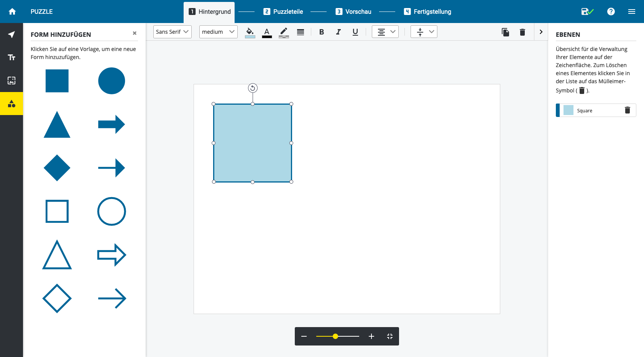
Task: Click the home icon in the top bar
Action: click(12, 12)
